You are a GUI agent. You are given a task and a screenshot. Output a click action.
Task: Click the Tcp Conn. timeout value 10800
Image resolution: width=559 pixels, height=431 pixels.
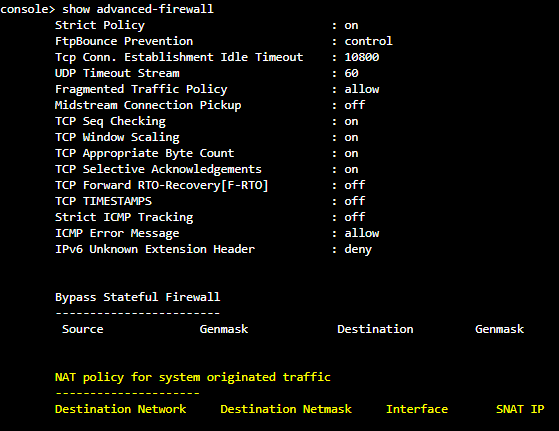pyautogui.click(x=361, y=57)
